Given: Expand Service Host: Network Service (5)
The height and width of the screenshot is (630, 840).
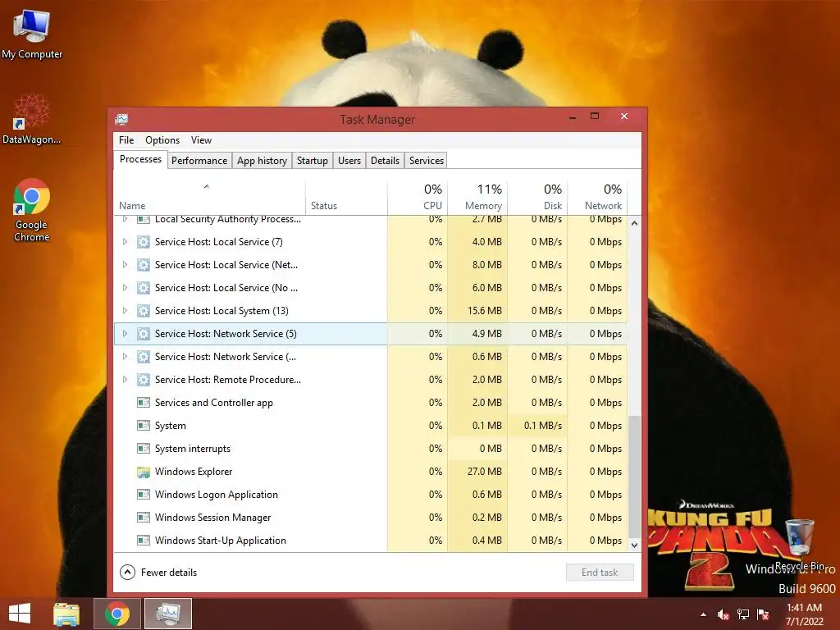Looking at the screenshot, I should coord(125,334).
